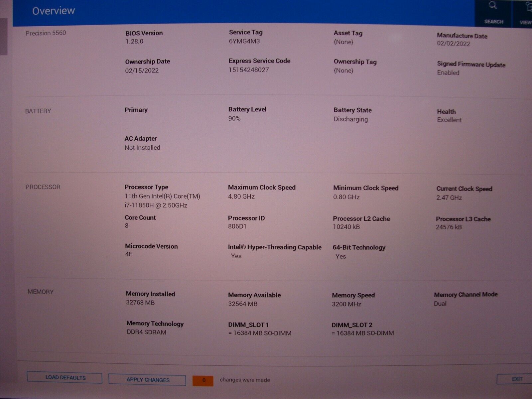Select minimum clock speed 0.80 GHz
532x399 pixels.
point(346,197)
